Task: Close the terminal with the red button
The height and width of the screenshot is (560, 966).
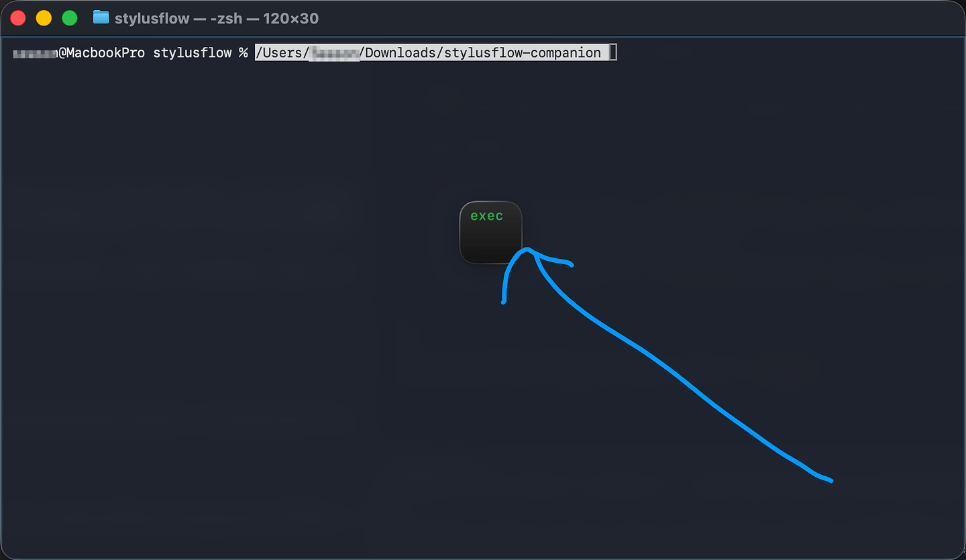Action: coord(18,18)
